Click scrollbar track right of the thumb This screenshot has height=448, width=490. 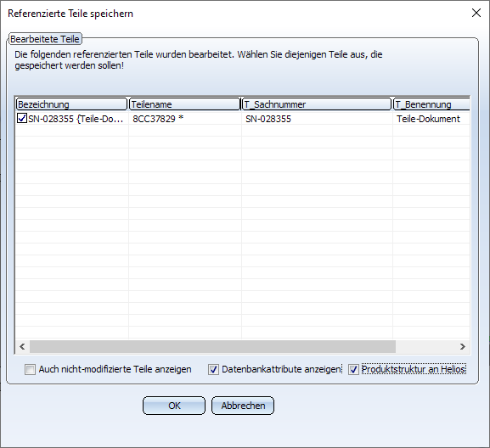[x=425, y=346]
